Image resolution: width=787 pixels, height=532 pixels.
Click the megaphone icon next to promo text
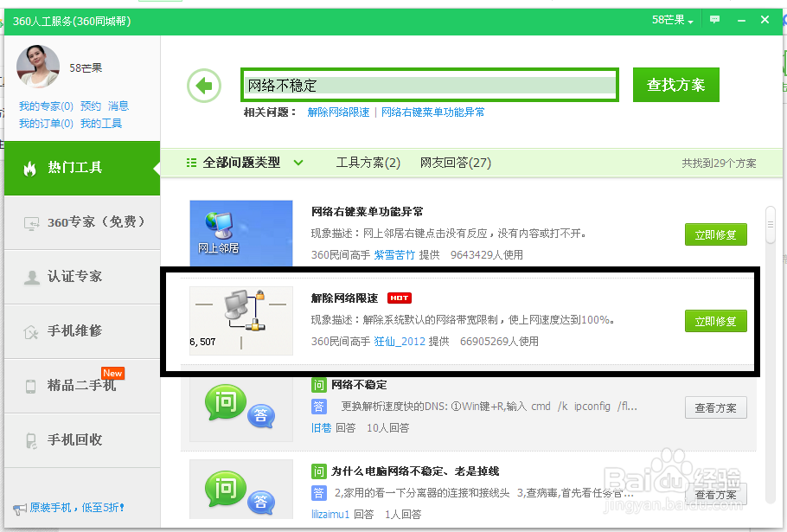pos(20,509)
